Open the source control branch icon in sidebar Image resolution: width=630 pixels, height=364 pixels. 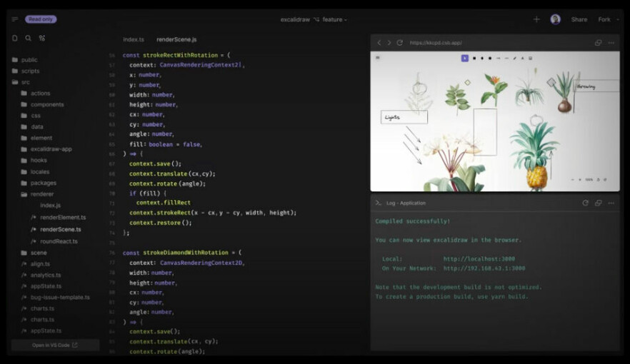pyautogui.click(x=41, y=38)
